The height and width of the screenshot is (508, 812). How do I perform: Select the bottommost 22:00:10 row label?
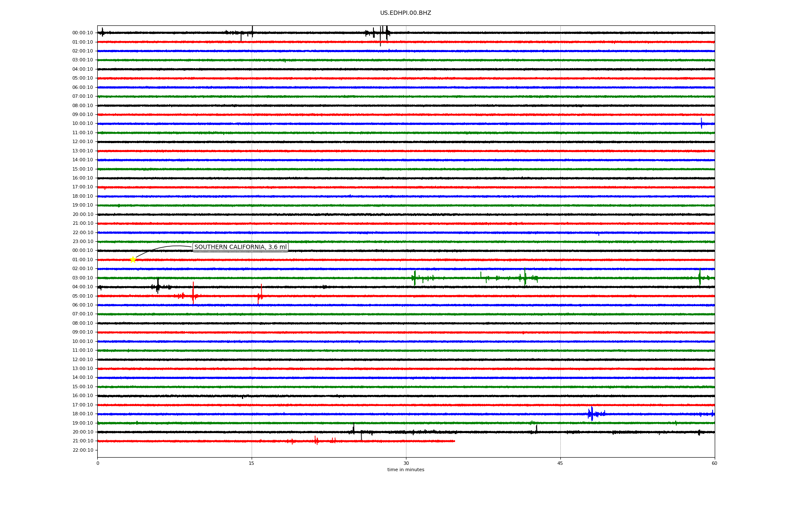pos(83,450)
